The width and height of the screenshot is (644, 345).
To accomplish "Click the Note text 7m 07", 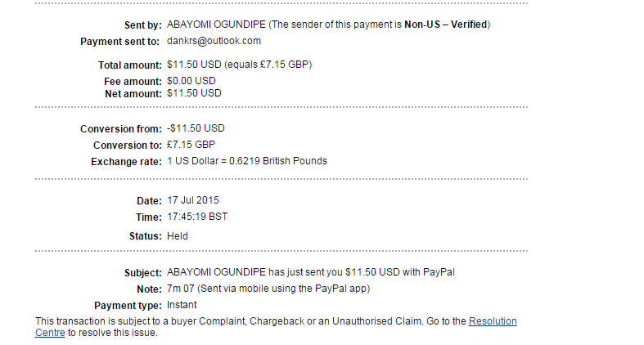I will pyautogui.click(x=180, y=289).
